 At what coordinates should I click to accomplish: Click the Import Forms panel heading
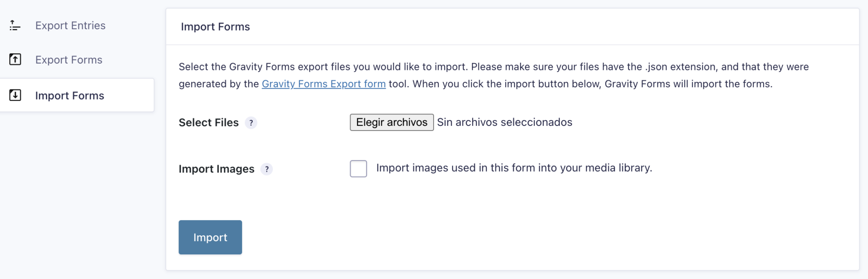click(x=216, y=26)
